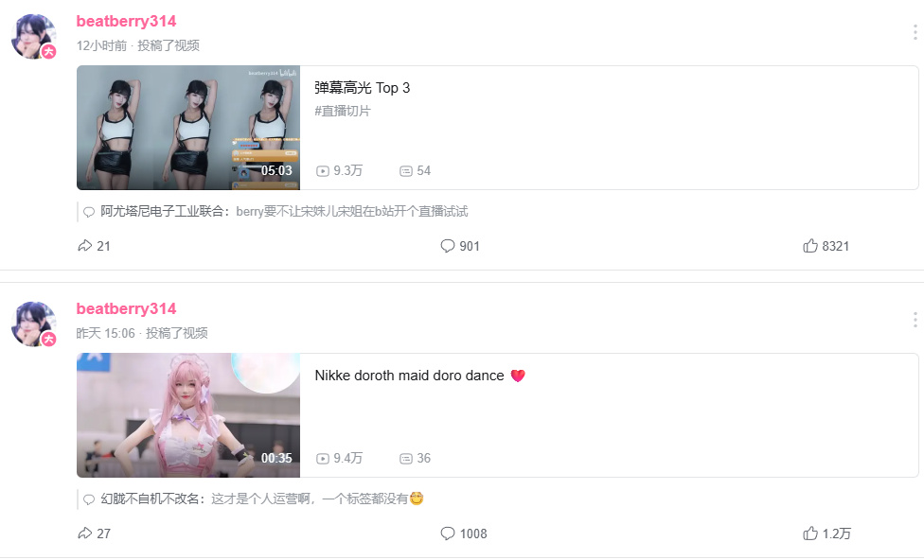
Task: Like the post with 1.2万 likes
Action: 826,534
